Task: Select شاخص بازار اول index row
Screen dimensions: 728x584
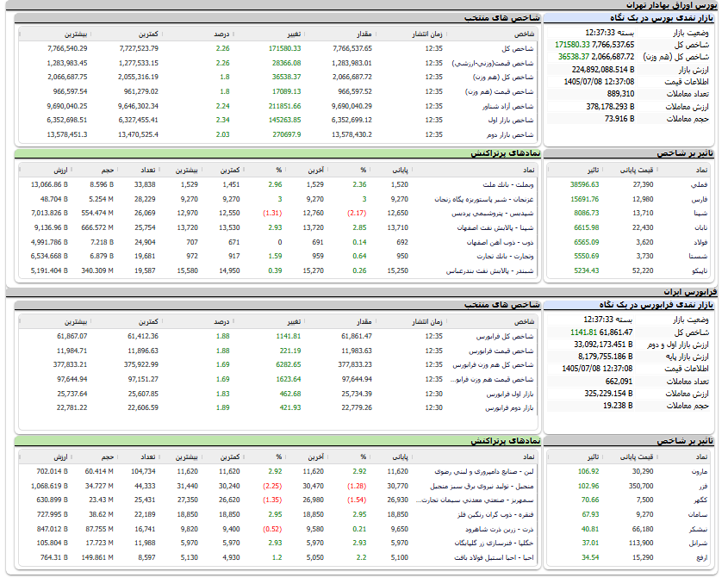Action: (278, 121)
